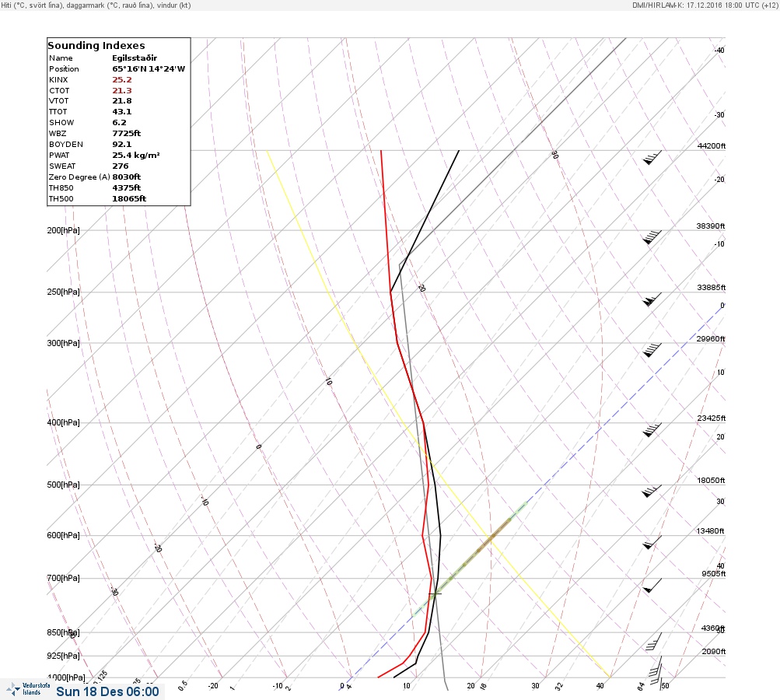This screenshot has height=700, width=780.
Task: Click the 29960ft height label
Action: 710,339
